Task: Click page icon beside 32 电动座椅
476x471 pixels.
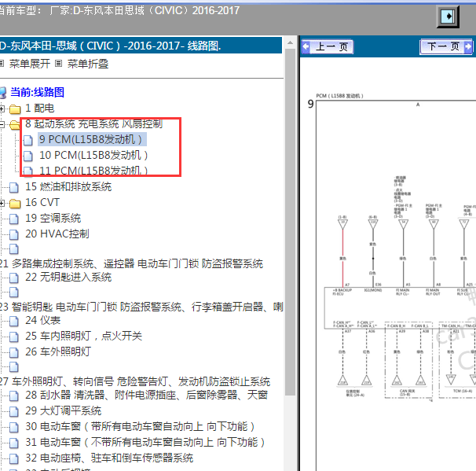Action: click(x=14, y=459)
